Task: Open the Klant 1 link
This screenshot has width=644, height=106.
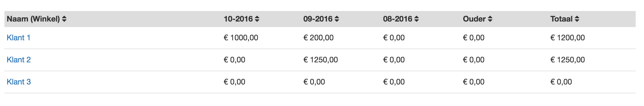Action: [x=19, y=38]
